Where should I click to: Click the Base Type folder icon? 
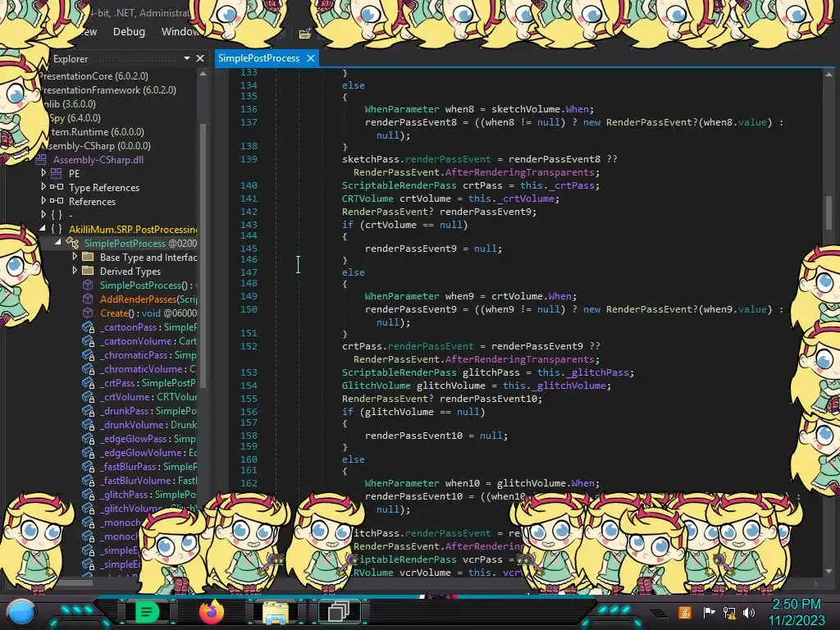coord(88,257)
